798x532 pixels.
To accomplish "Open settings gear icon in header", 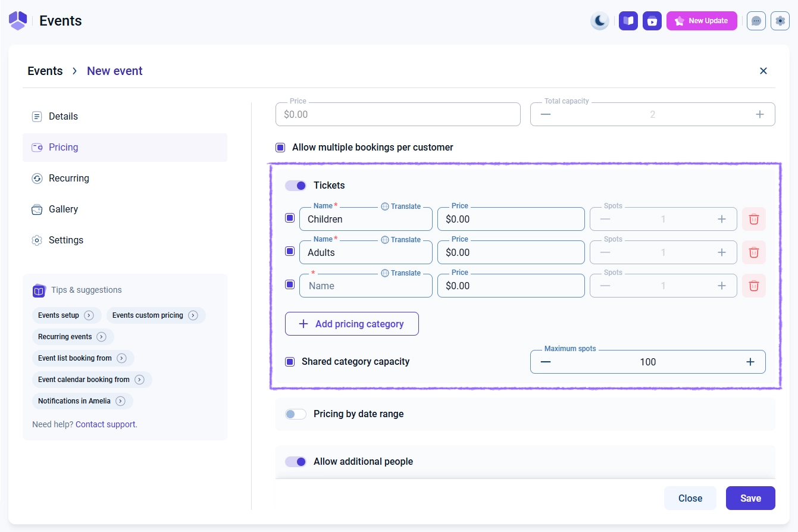I will click(x=780, y=21).
